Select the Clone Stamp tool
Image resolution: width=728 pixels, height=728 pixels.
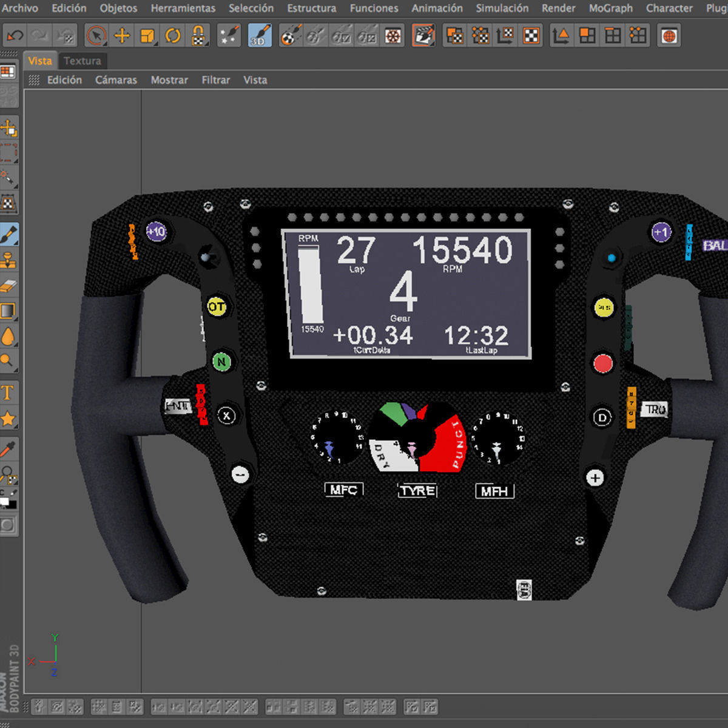[8, 260]
